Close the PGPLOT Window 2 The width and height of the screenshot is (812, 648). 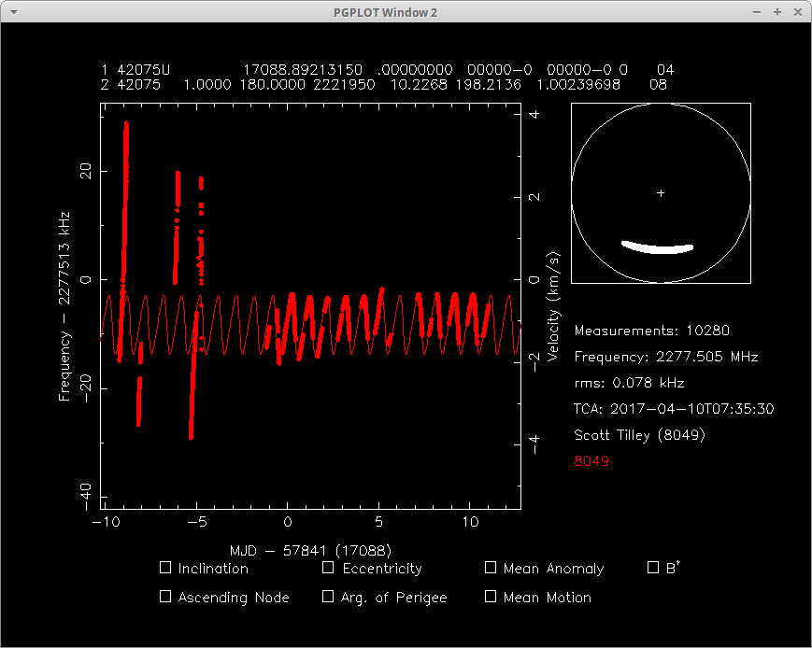click(x=797, y=12)
